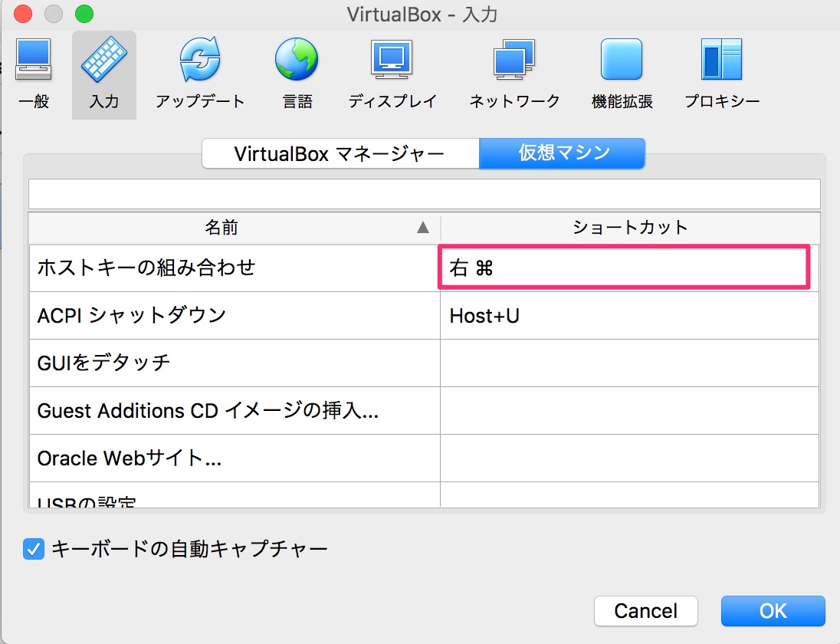Switch to the VirtualBox マネージャー tab
This screenshot has width=840, height=644.
click(x=340, y=153)
